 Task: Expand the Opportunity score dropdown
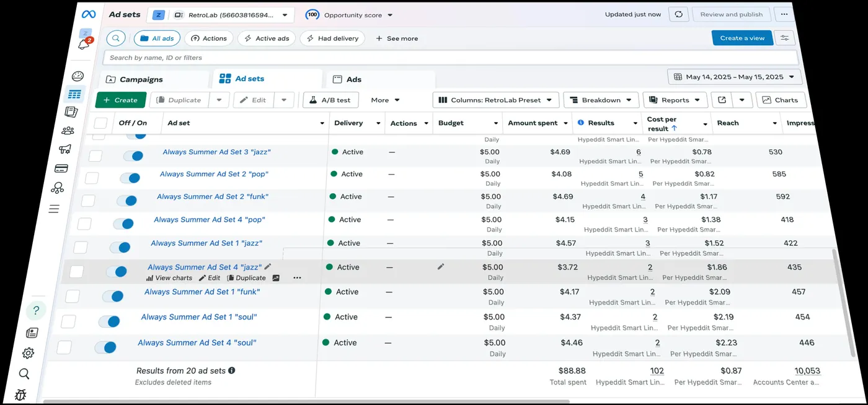click(x=350, y=15)
